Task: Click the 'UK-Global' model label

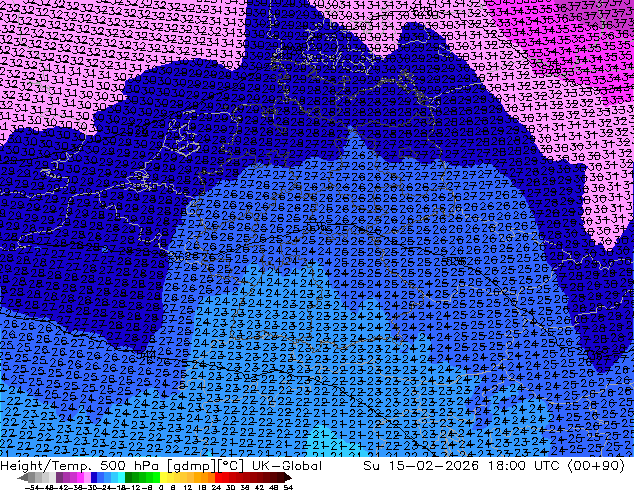Action: pyautogui.click(x=287, y=466)
